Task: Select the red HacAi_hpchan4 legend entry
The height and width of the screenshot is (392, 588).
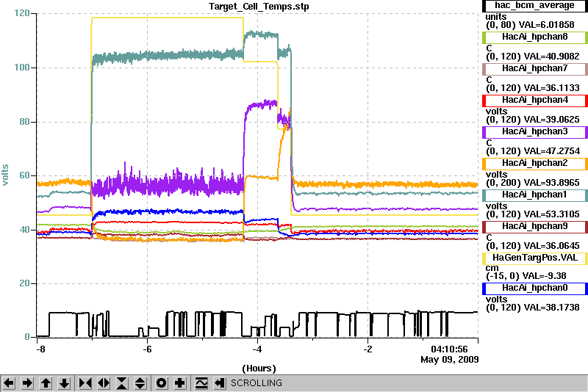Action: (534, 100)
